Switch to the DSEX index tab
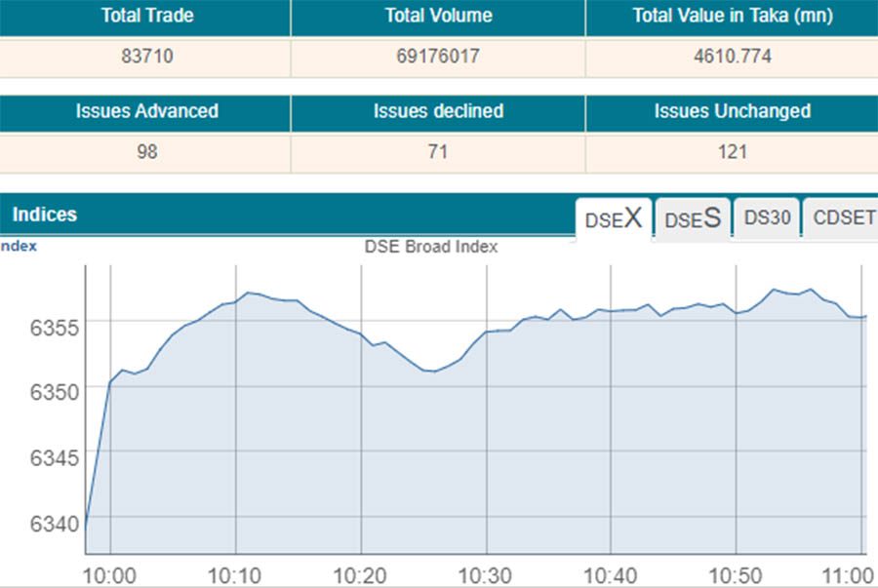 (x=613, y=217)
